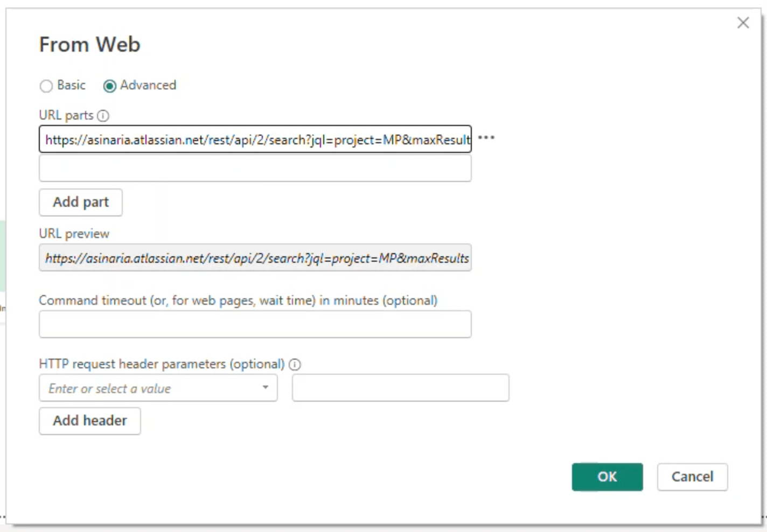Click the Add header button

click(x=89, y=421)
